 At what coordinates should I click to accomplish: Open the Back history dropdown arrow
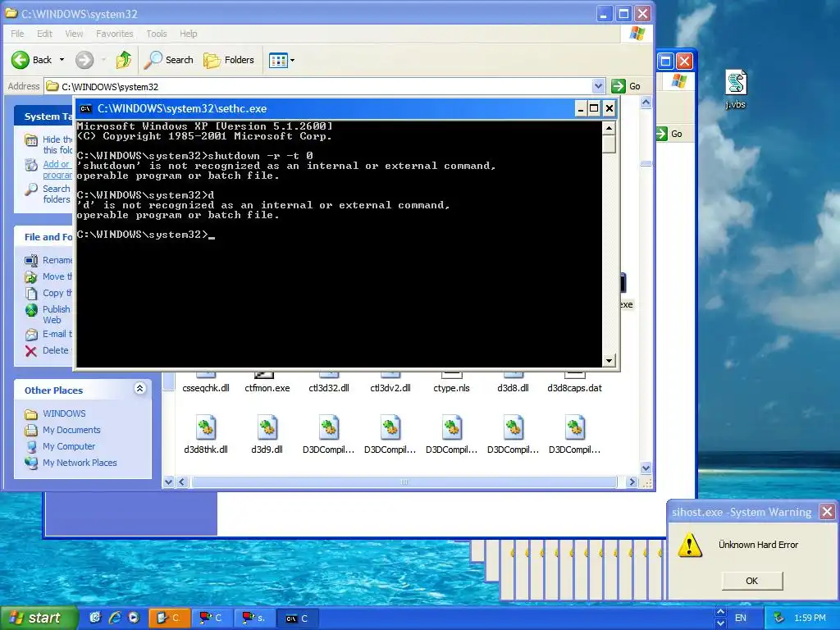[62, 60]
